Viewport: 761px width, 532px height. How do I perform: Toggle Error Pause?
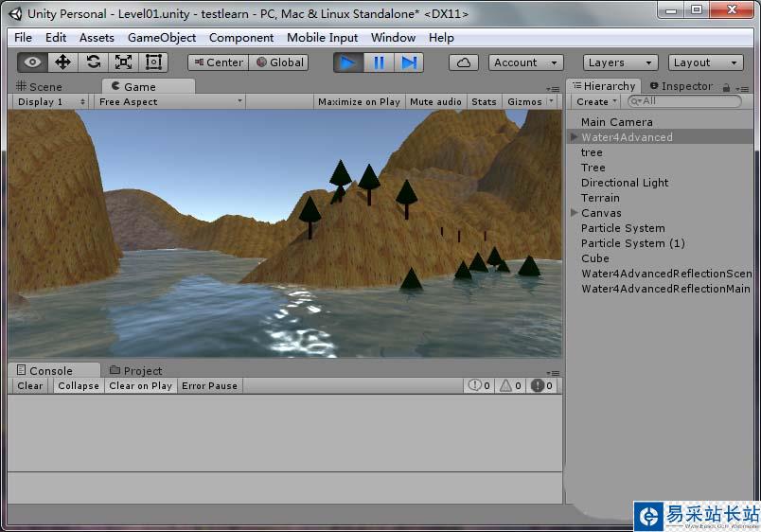[209, 386]
